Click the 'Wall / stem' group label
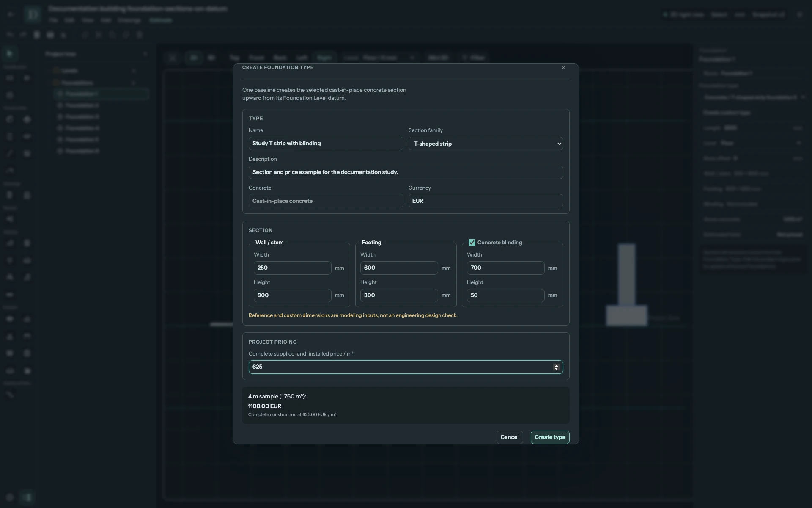The width and height of the screenshot is (812, 508). (269, 243)
